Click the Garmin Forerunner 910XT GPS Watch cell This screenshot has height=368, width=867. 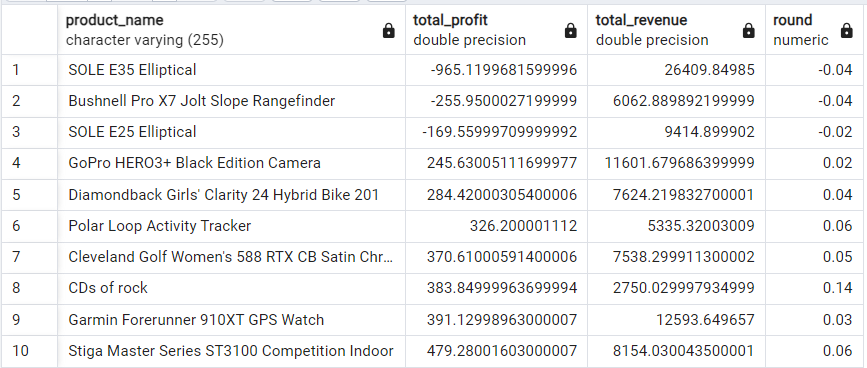click(x=231, y=320)
